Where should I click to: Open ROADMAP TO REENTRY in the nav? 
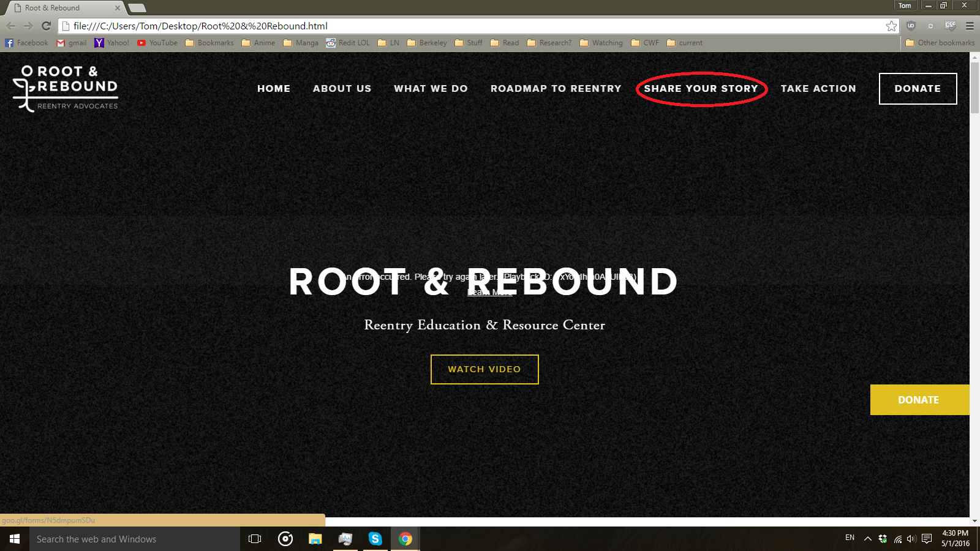(556, 89)
